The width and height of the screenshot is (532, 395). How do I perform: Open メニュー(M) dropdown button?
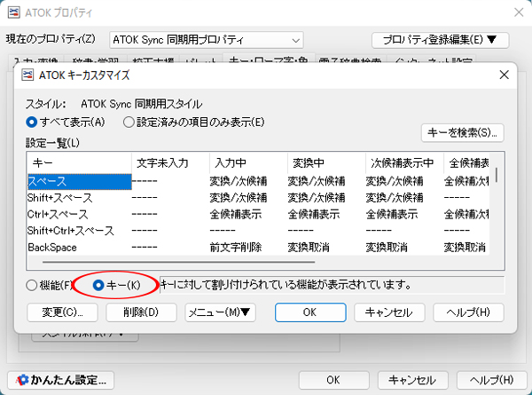pos(220,312)
